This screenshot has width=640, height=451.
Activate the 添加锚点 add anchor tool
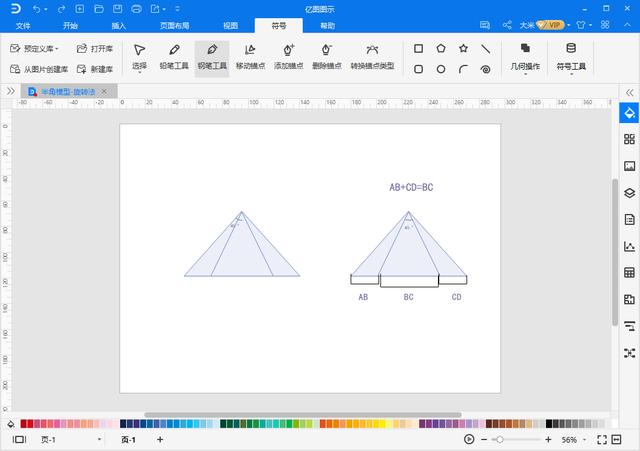pos(289,57)
